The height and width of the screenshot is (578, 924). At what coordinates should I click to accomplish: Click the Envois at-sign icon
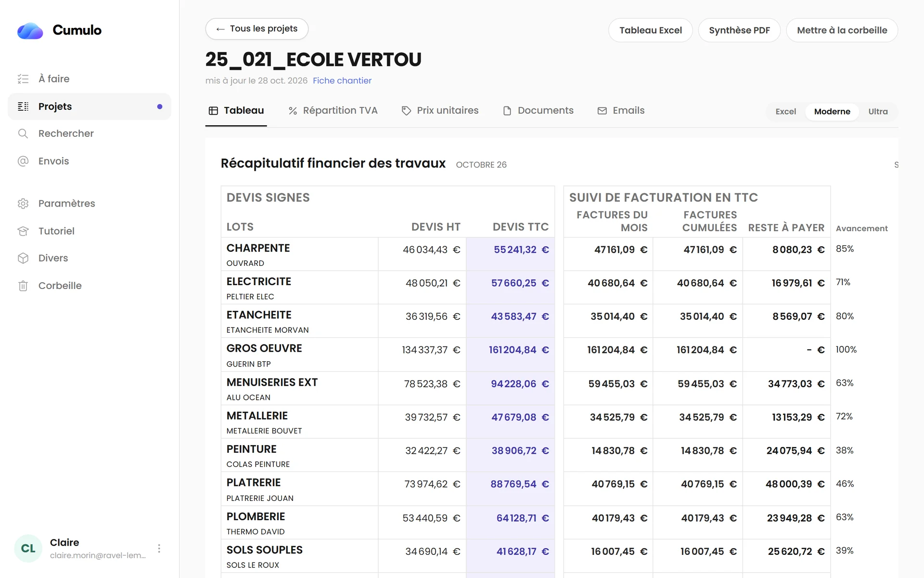coord(23,161)
